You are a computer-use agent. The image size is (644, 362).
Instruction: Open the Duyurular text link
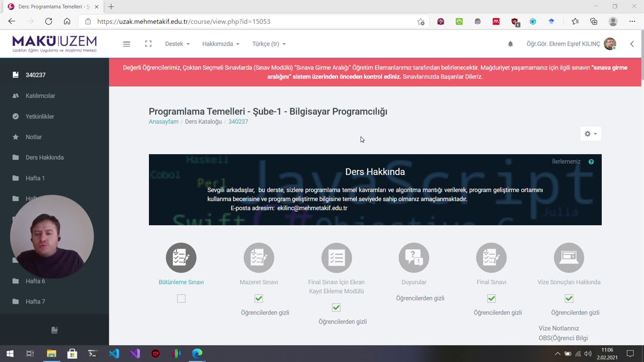point(414,282)
